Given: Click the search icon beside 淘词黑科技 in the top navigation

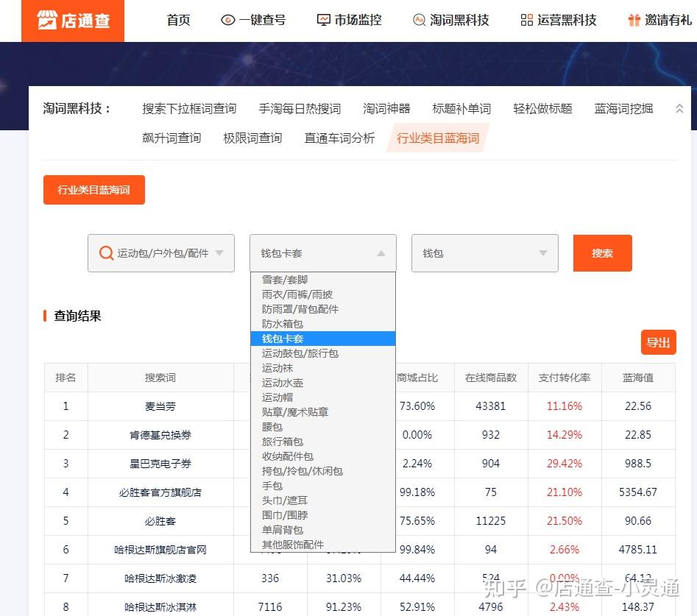Looking at the screenshot, I should (x=419, y=20).
